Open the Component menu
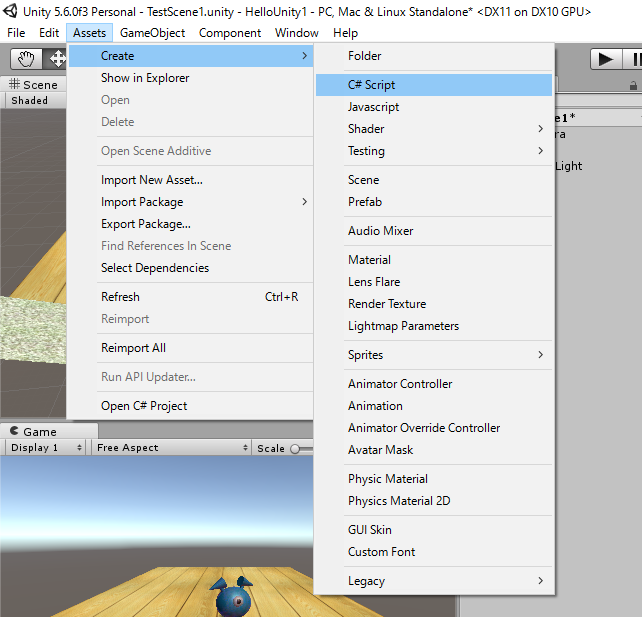This screenshot has height=617, width=642. (230, 33)
